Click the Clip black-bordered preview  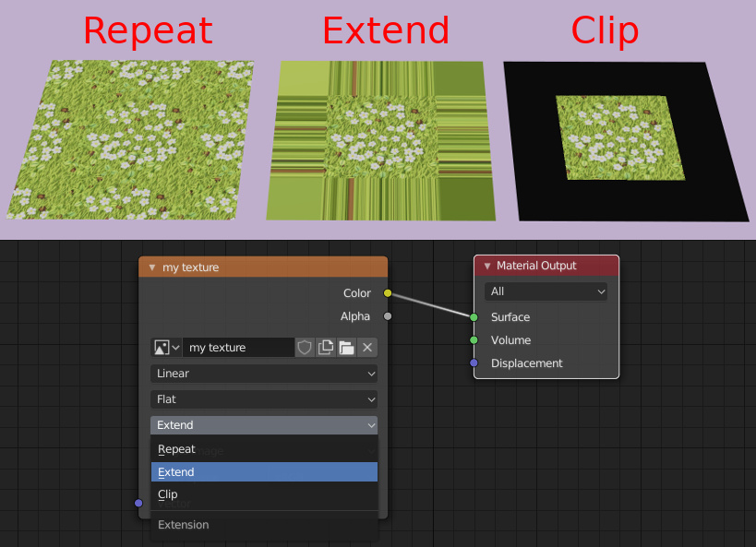626,142
